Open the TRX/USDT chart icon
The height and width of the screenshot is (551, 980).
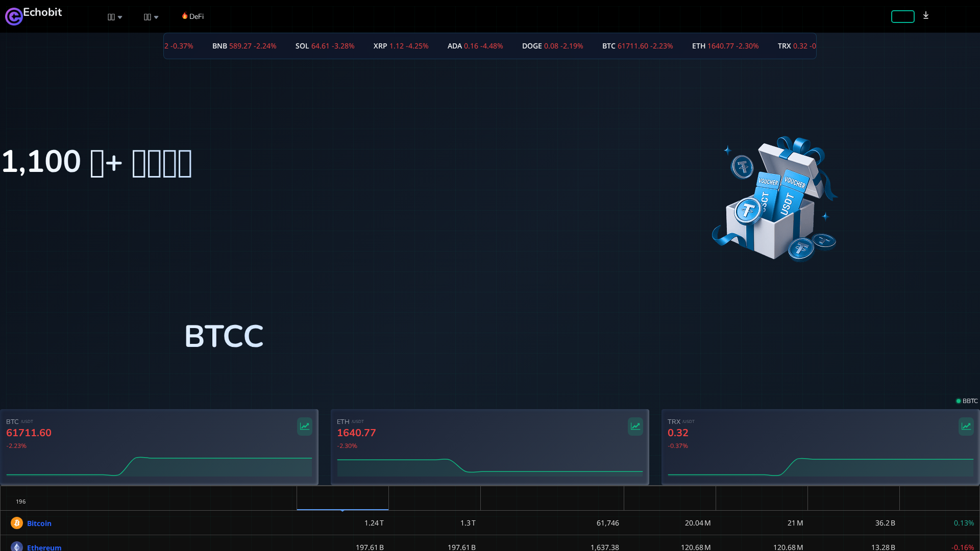(966, 427)
